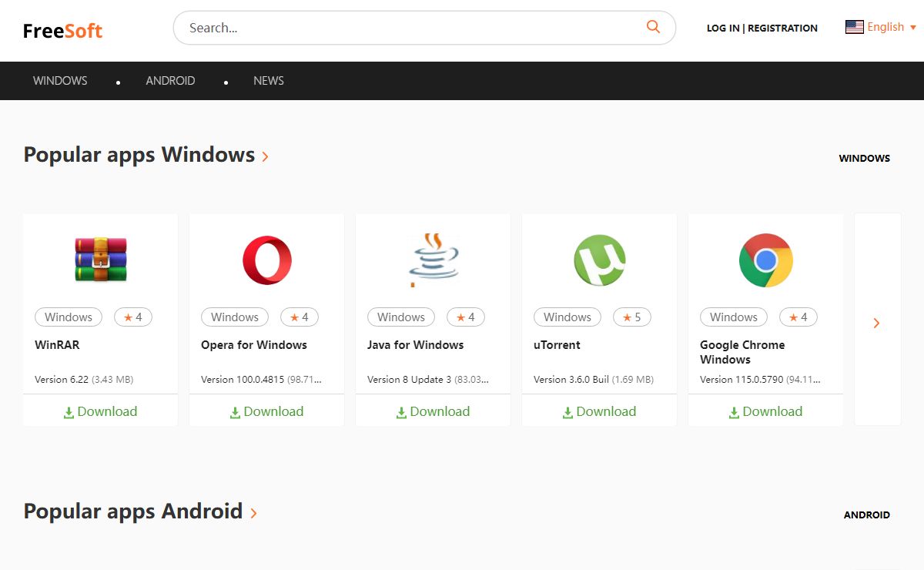Screen dimensions: 924x570
Task: Click the uTorrent title
Action: [x=557, y=345]
